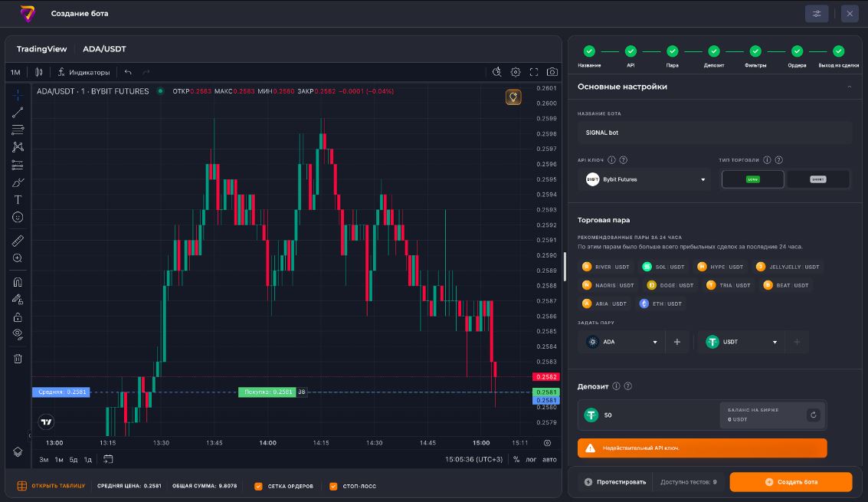868x502 pixels.
Task: Activate the magnet mode icon
Action: (x=18, y=281)
